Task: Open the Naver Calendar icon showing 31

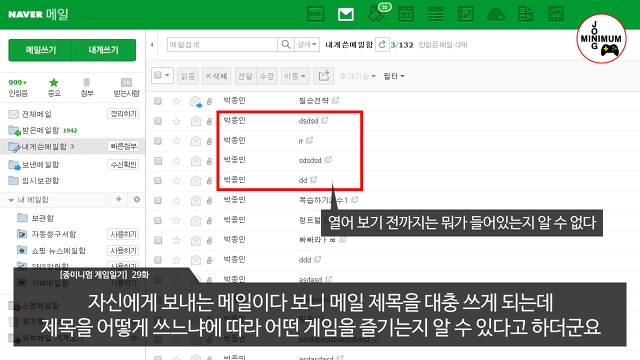Action: click(406, 14)
